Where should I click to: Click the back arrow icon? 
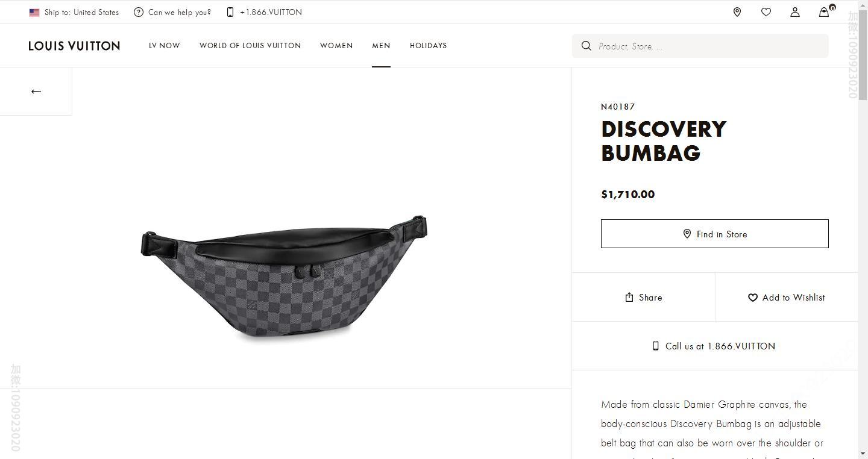[x=36, y=92]
